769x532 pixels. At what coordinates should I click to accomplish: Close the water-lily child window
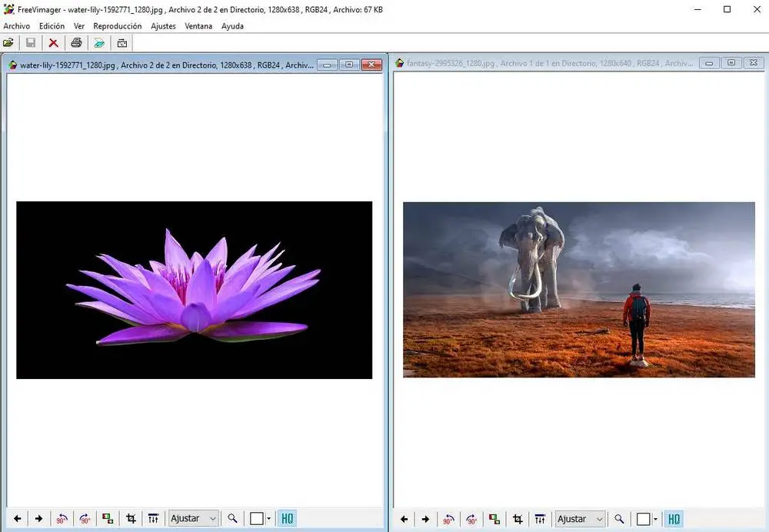click(x=371, y=65)
